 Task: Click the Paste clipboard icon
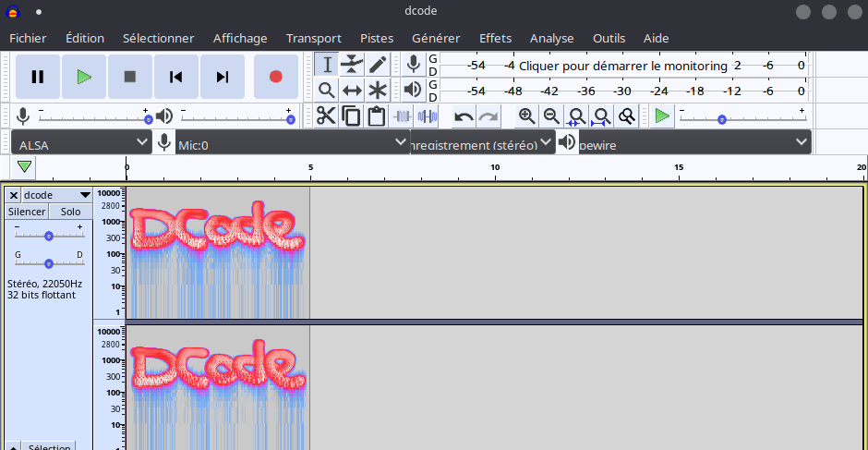(376, 116)
